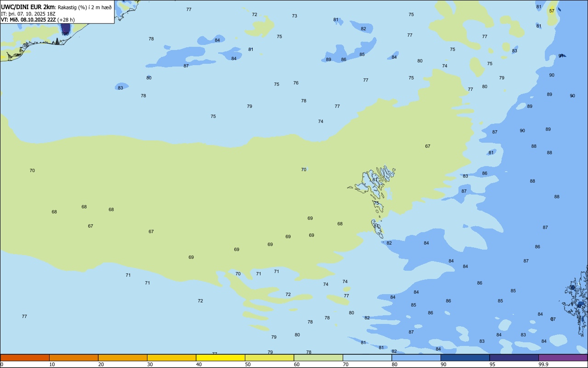The width and height of the screenshot is (588, 368).
Task: Click the '76' humidity reading on the map
Action: (296, 83)
